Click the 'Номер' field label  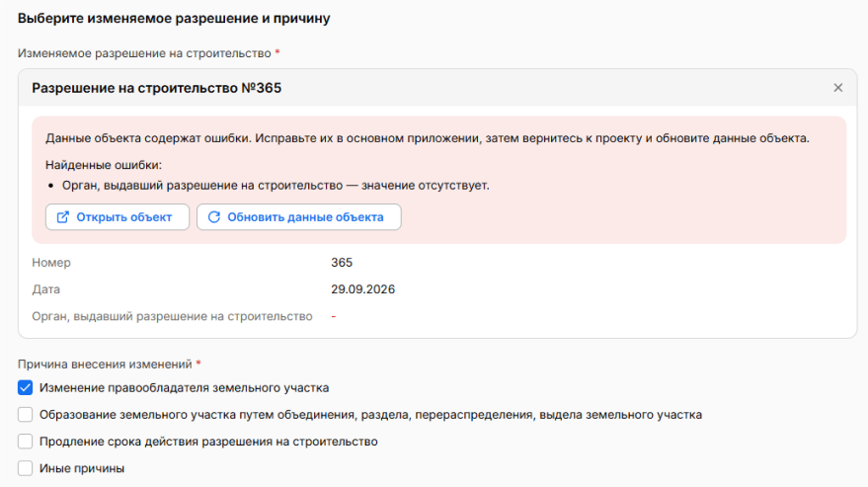(x=51, y=263)
